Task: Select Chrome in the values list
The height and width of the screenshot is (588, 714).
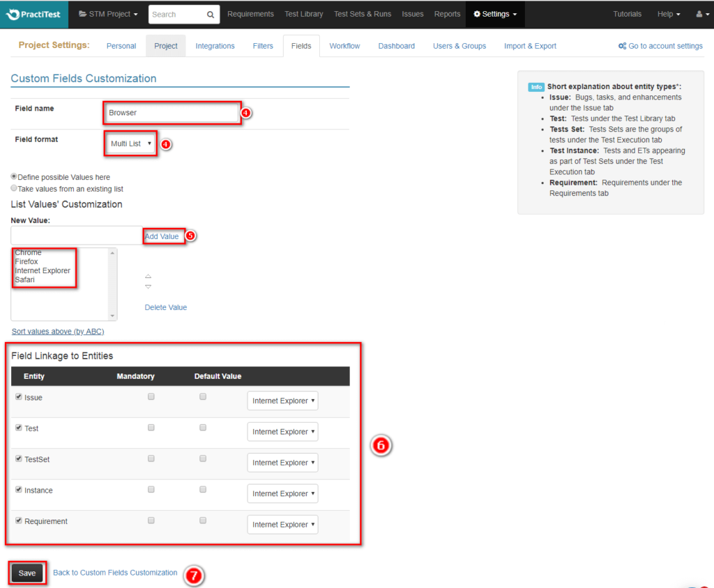Action: pos(28,253)
